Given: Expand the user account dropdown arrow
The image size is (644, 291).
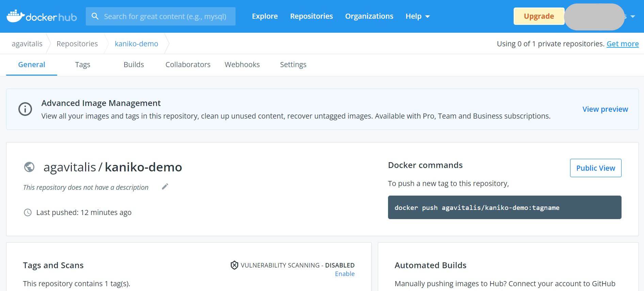Looking at the screenshot, I should point(633,16).
